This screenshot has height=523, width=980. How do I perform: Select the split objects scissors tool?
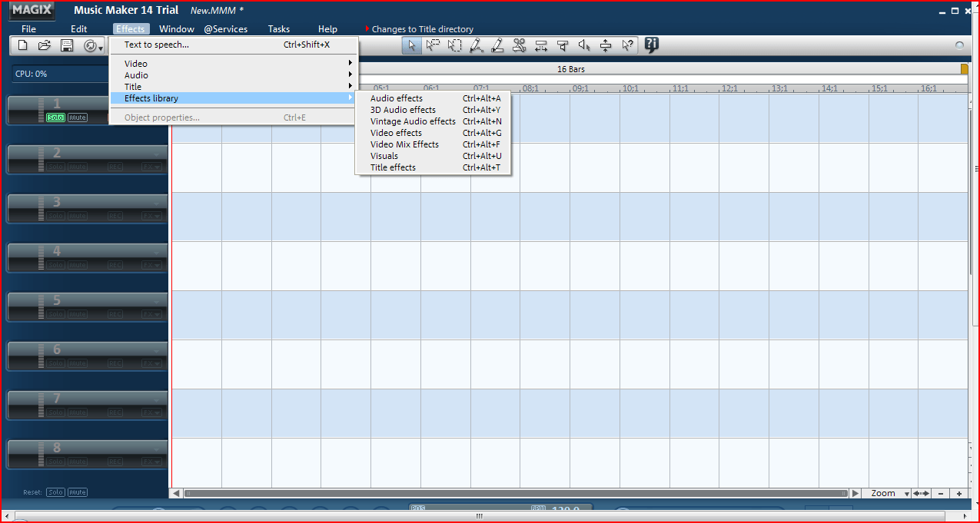519,45
